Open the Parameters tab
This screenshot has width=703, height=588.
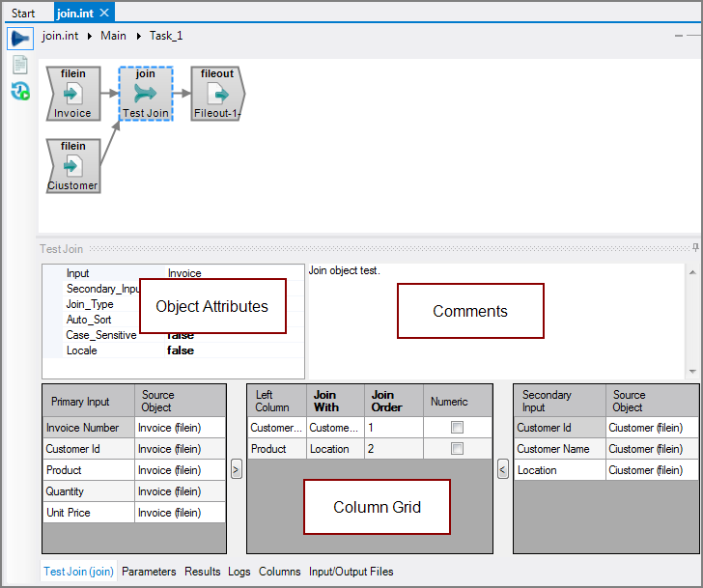pos(149,572)
